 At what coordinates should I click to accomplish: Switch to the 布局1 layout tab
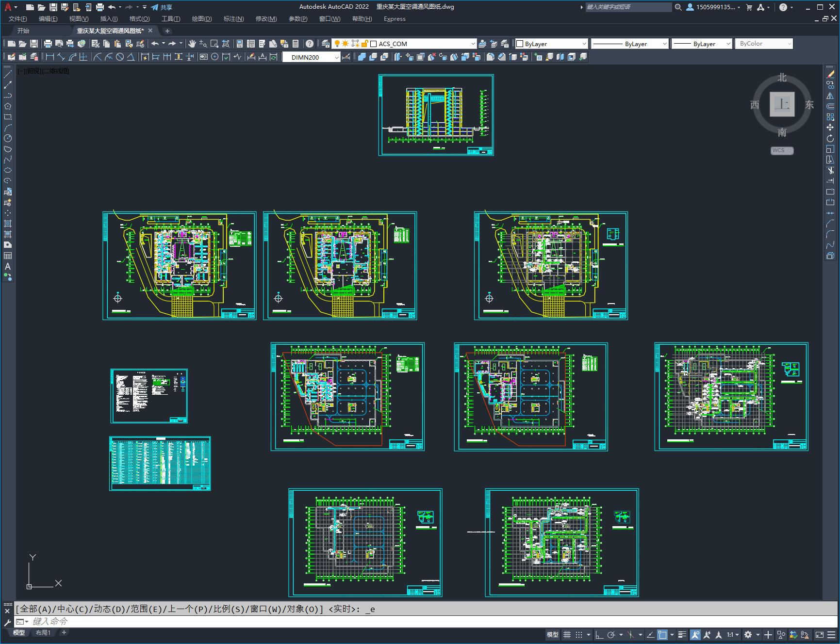click(x=43, y=632)
